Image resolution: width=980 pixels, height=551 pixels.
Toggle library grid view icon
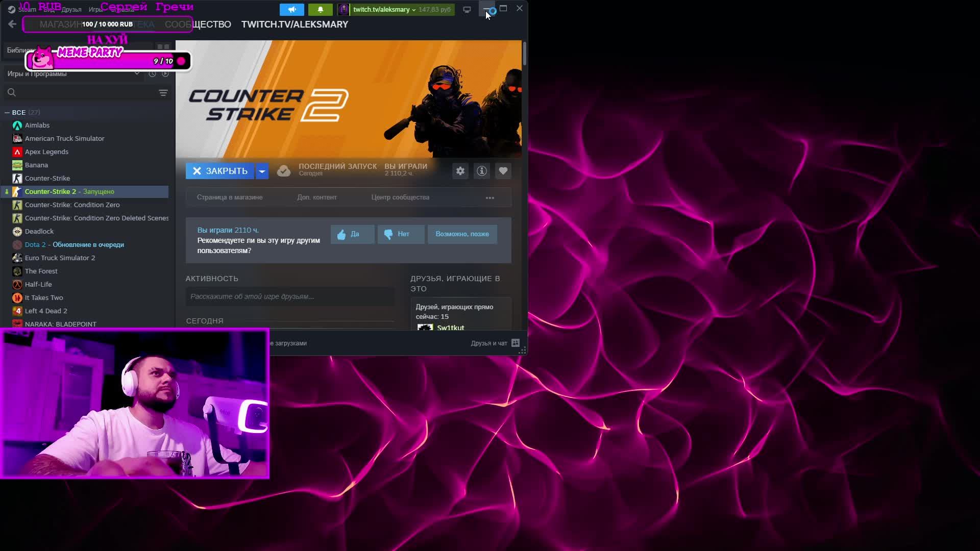point(163,47)
